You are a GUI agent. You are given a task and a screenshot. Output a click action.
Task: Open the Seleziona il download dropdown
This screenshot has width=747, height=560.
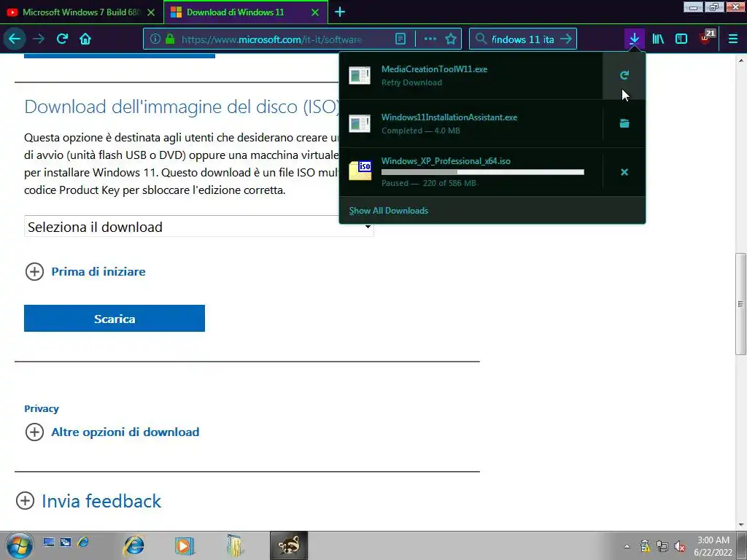[x=198, y=227]
